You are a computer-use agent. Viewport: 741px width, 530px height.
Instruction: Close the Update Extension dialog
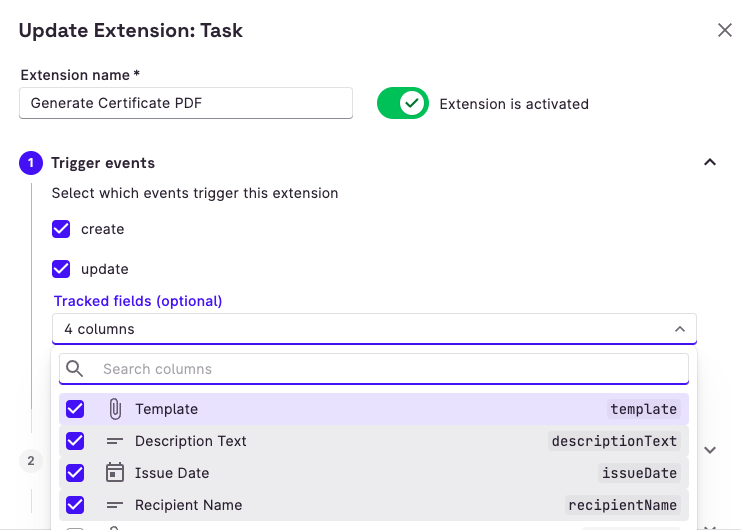(725, 30)
